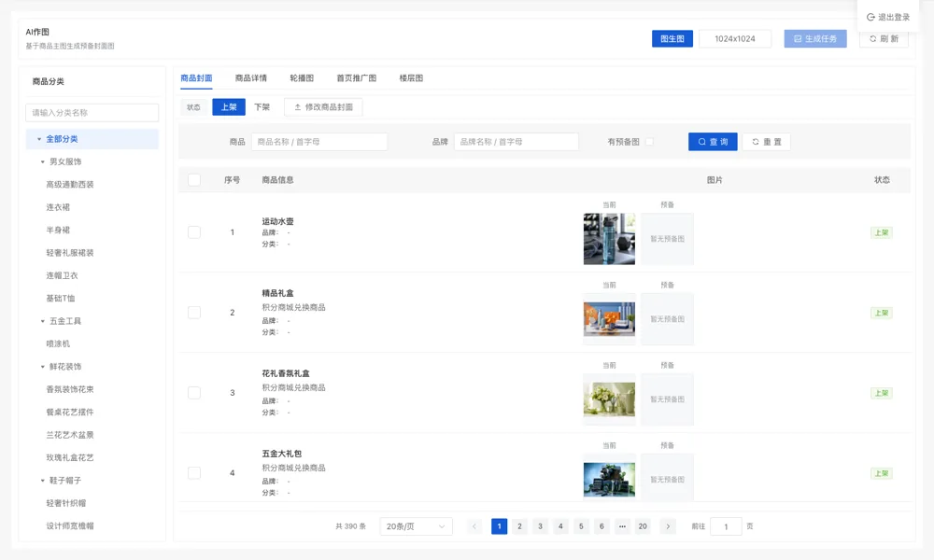The height and width of the screenshot is (560, 934).
Task: Jump to last page 20
Action: click(643, 526)
